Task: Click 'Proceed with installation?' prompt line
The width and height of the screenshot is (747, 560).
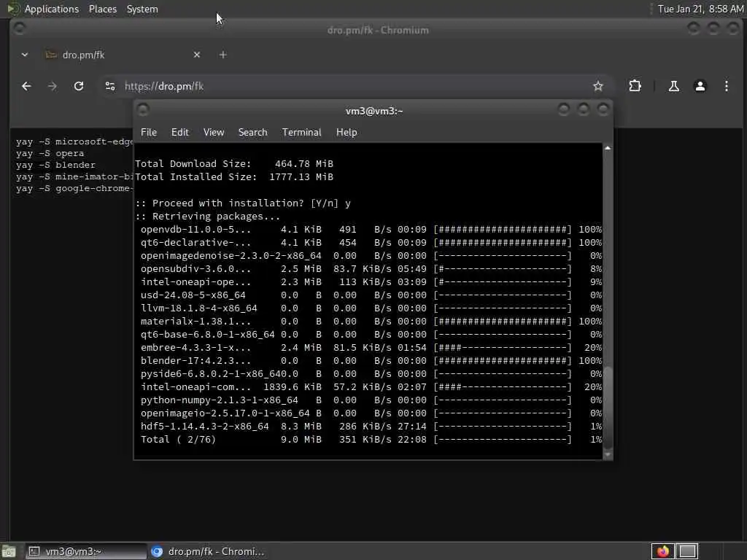Action: (x=243, y=203)
